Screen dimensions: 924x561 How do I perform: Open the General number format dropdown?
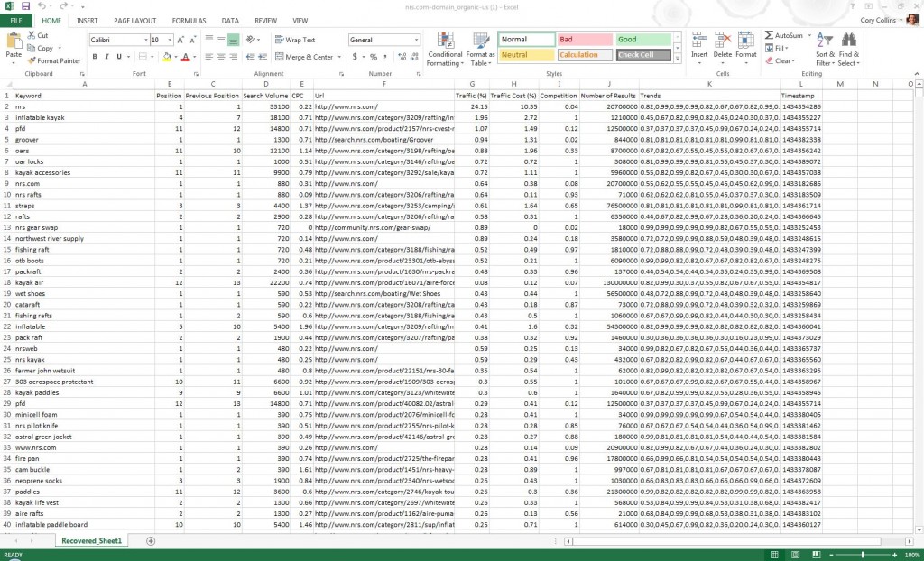(416, 40)
